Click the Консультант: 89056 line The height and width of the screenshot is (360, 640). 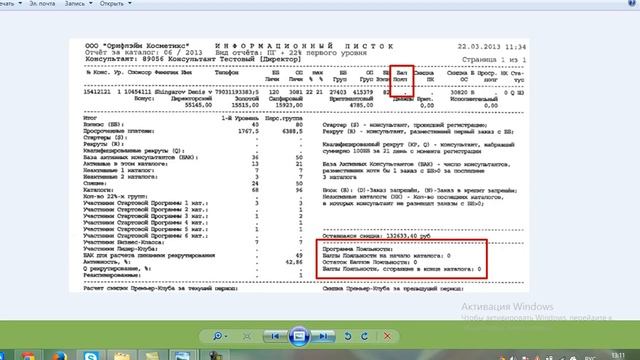point(193,59)
